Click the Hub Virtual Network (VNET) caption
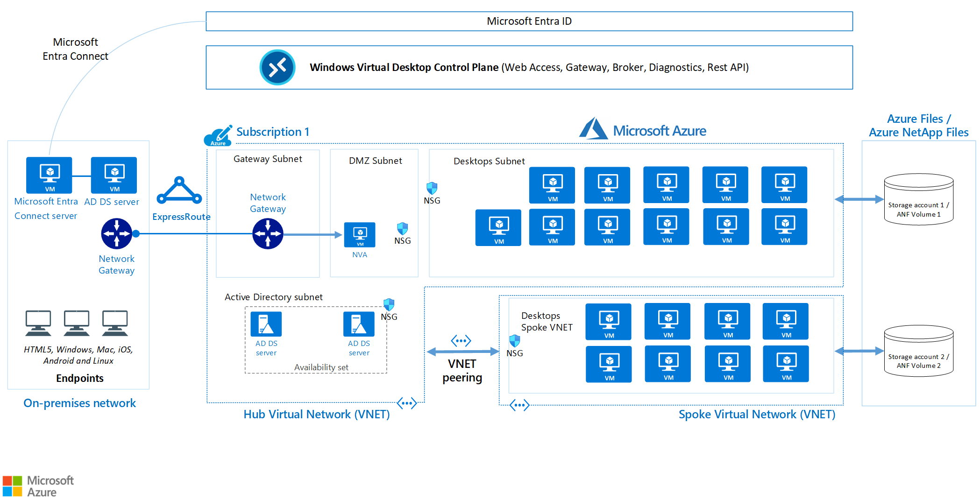The height and width of the screenshot is (500, 980). [317, 414]
